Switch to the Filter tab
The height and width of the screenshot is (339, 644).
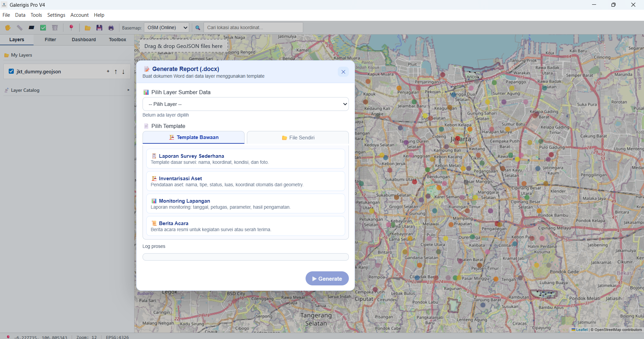click(x=50, y=40)
